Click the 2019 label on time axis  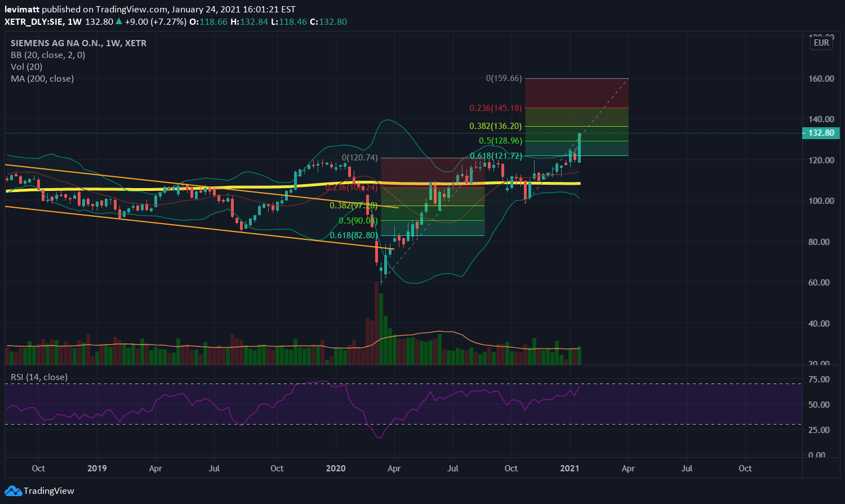pos(97,469)
